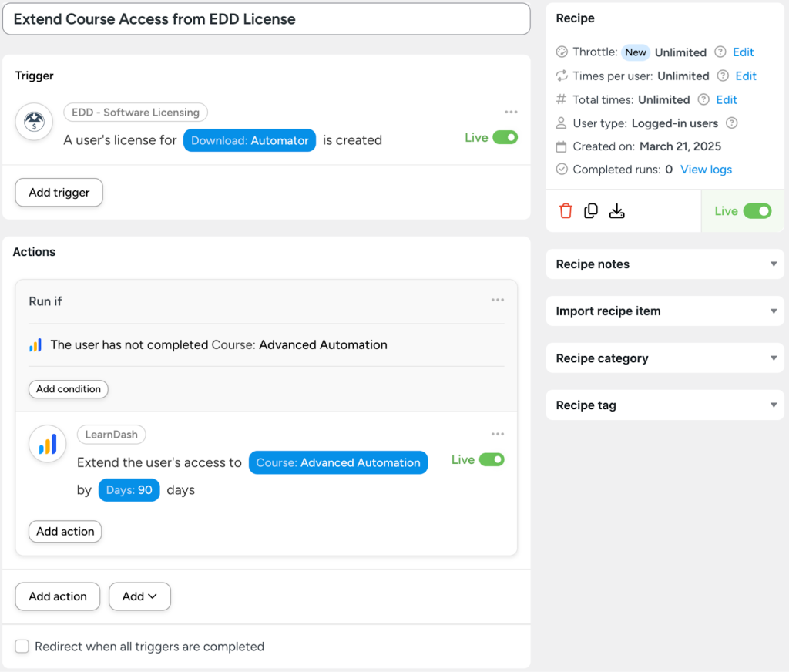Screen dimensions: 789x672
Task: Check Redirect when all triggers are completed
Action: point(22,647)
